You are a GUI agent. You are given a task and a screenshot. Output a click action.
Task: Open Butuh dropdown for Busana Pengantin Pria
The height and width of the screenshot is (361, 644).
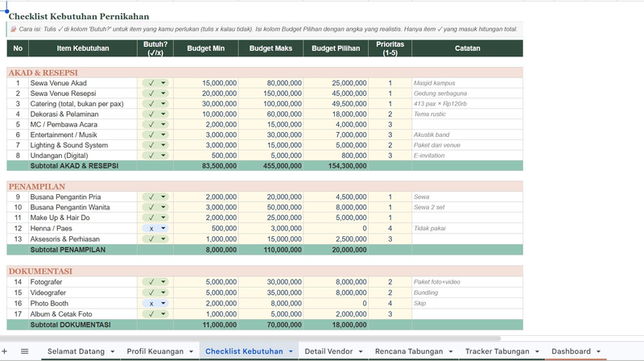click(163, 197)
